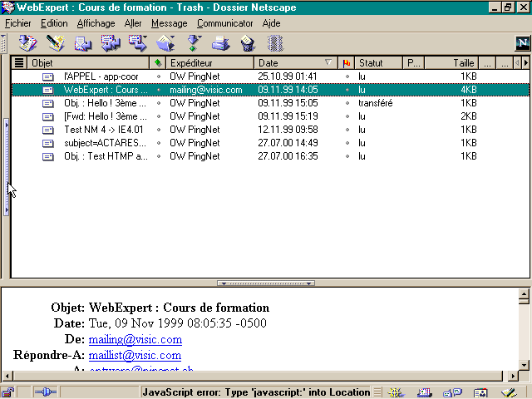Click the thread view column icon
Screen dimensions: 532x399
click(x=19, y=63)
